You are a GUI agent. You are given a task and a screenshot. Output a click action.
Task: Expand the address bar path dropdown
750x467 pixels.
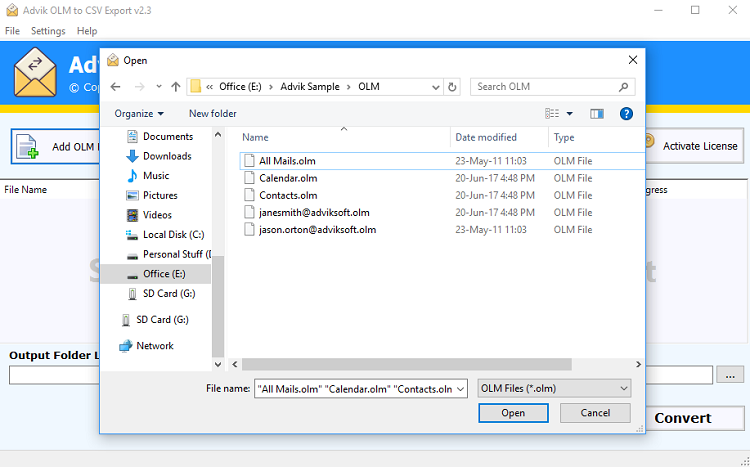point(435,87)
